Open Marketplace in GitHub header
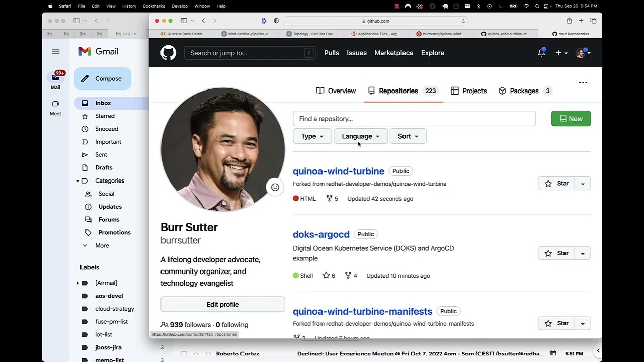Viewport: 644px width, 362px height. (394, 53)
